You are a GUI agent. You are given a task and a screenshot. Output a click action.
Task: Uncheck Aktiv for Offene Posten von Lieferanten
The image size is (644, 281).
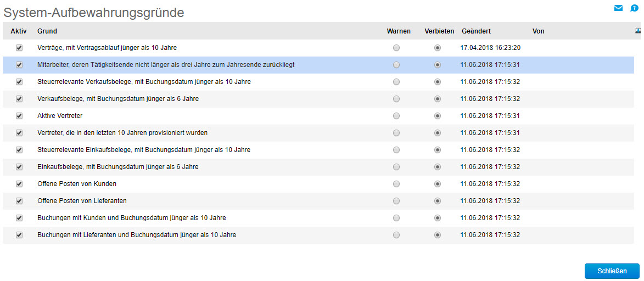[19, 201]
